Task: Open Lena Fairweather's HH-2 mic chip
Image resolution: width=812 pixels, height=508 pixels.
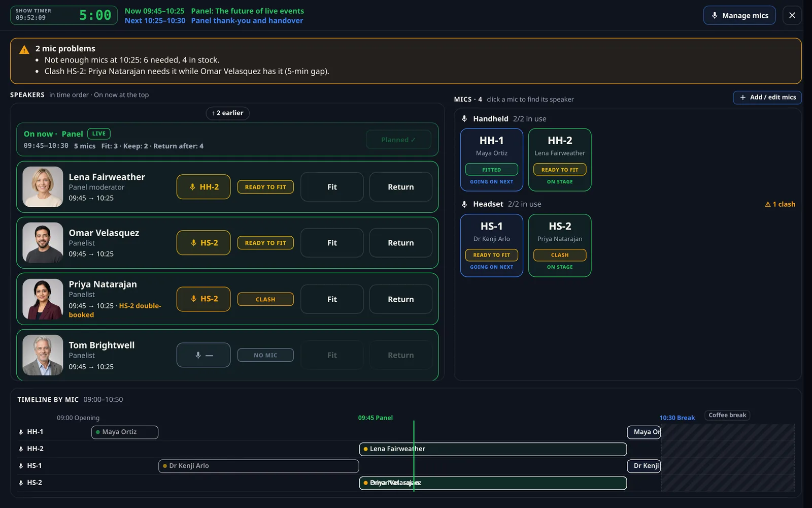Action: [204, 187]
